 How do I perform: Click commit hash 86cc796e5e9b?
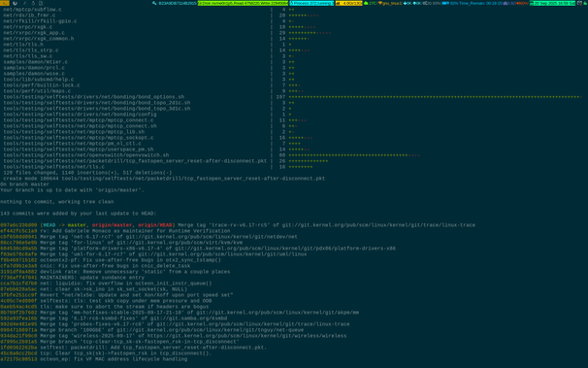18,243
